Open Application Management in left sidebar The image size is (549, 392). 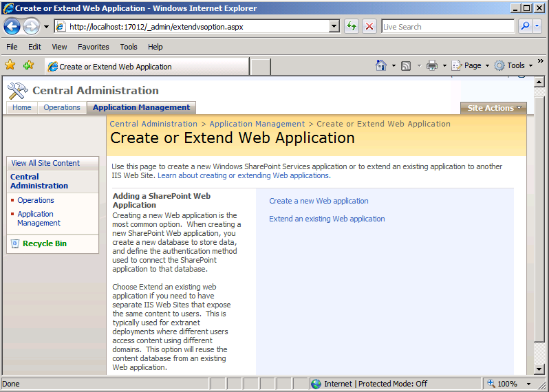pos(39,219)
